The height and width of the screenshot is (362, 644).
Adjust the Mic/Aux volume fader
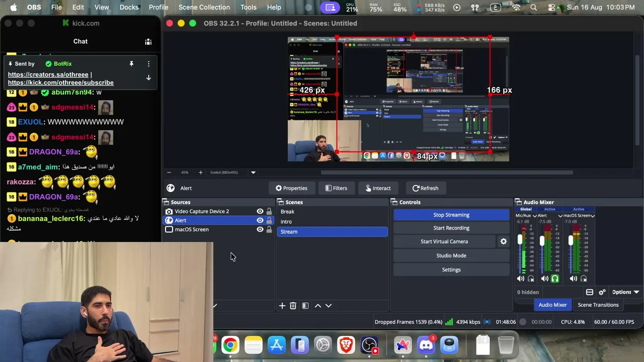(520, 241)
